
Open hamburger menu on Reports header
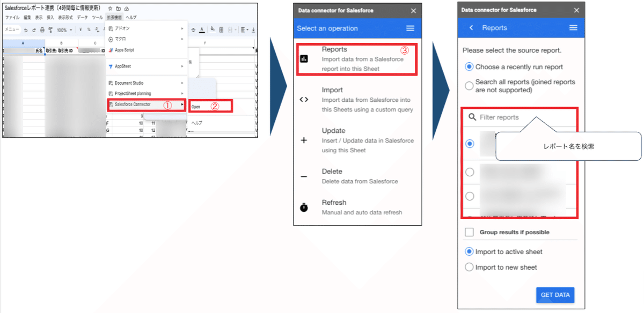pyautogui.click(x=573, y=28)
